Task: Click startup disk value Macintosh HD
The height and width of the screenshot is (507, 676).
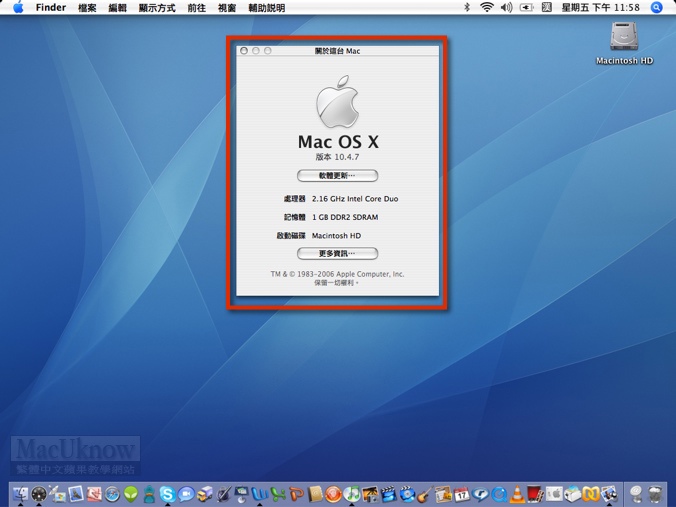Action: [337, 236]
